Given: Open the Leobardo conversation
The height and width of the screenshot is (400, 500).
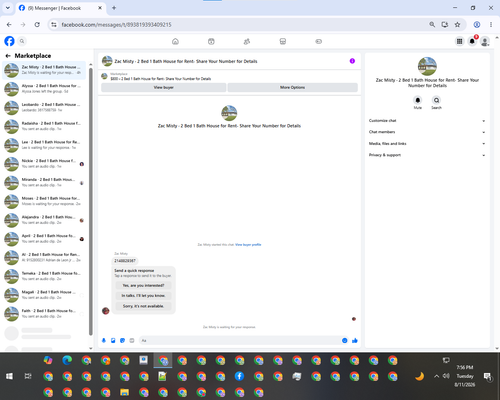Looking at the screenshot, I should click(44, 107).
